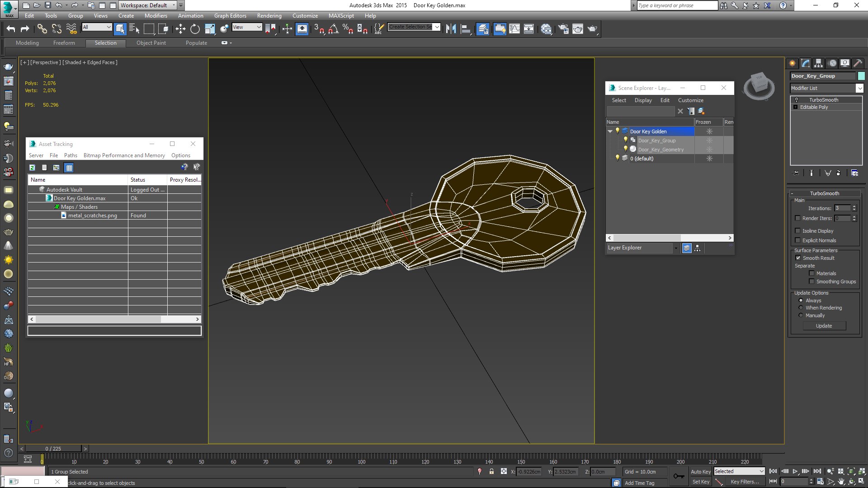Open the Mirror tool
The height and width of the screenshot is (488, 868).
click(451, 29)
